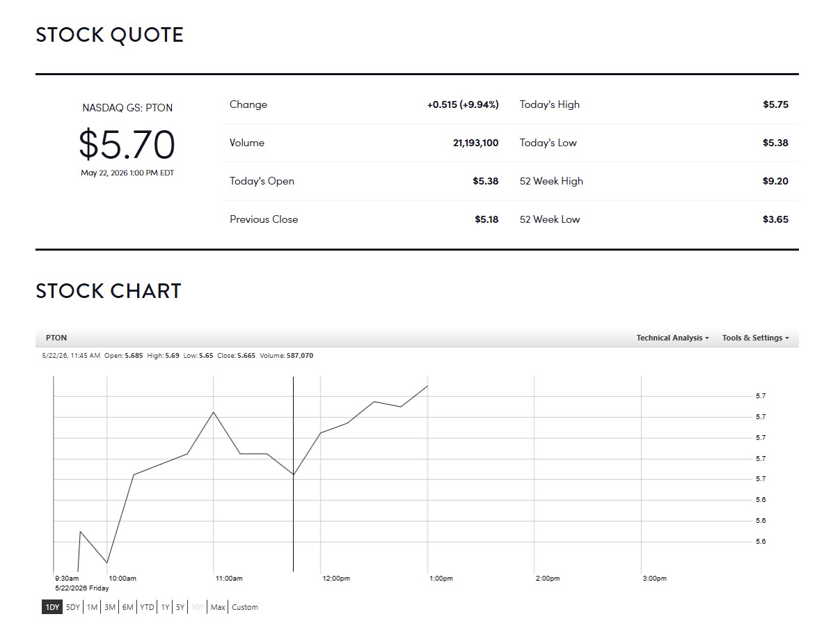This screenshot has height=635, width=840.
Task: Click the Today's Open label
Action: tap(262, 181)
